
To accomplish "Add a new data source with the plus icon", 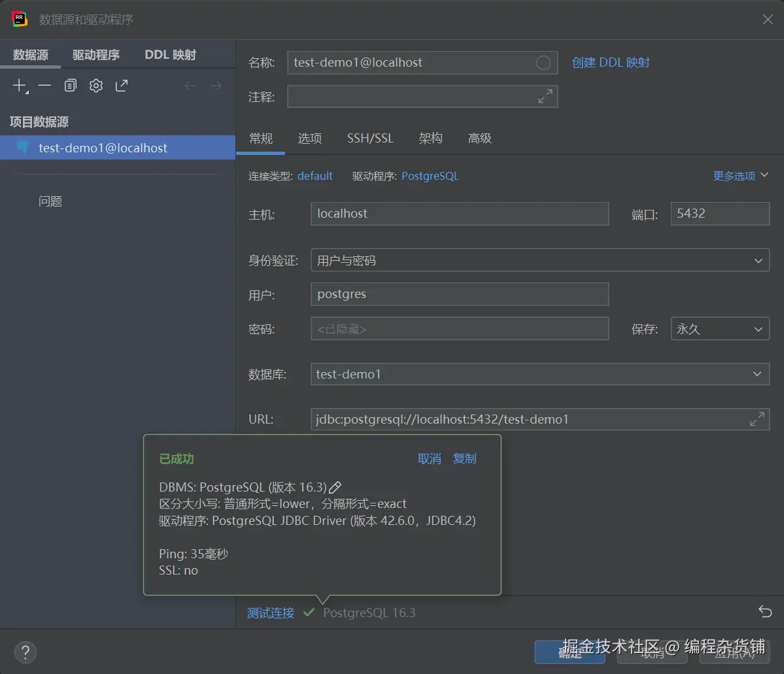I will point(19,86).
